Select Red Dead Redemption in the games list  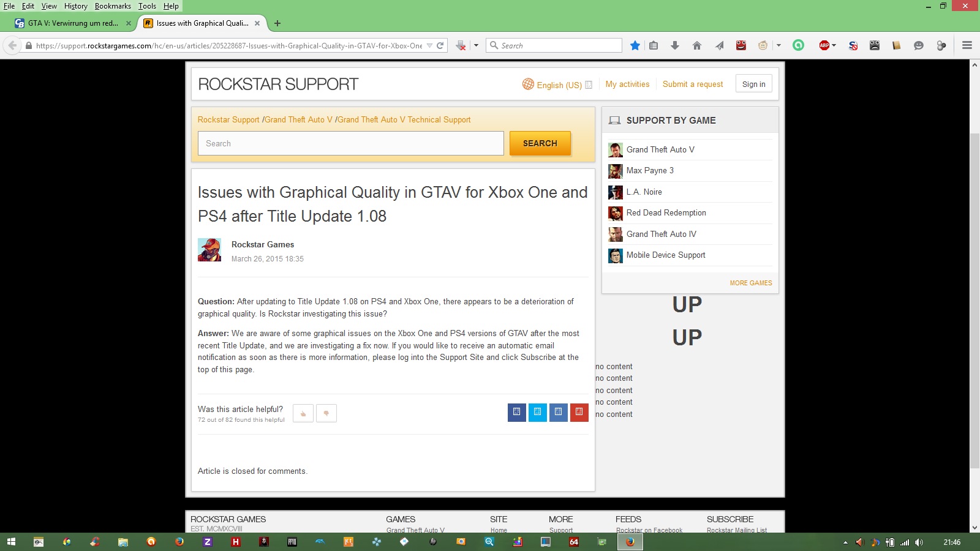(666, 213)
